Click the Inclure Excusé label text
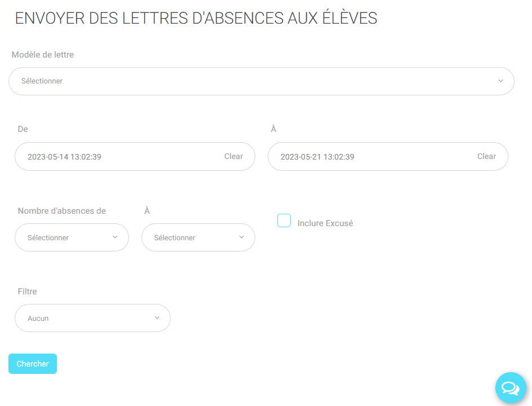 (x=325, y=223)
